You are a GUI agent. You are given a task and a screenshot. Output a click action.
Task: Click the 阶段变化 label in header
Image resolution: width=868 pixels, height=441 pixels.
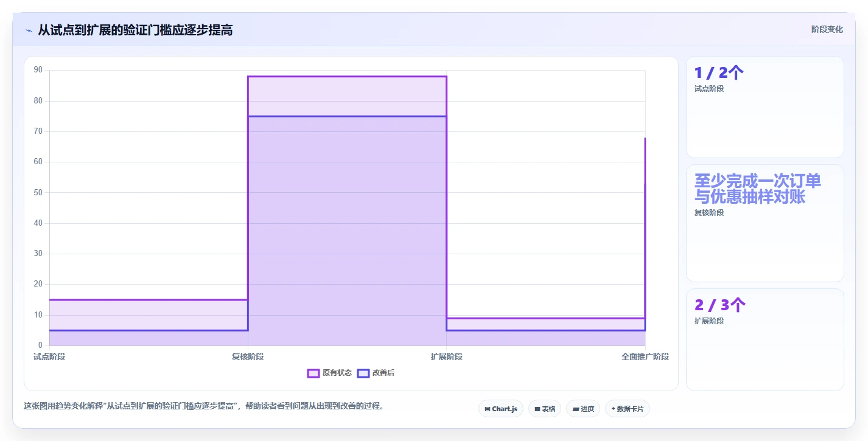click(x=827, y=29)
